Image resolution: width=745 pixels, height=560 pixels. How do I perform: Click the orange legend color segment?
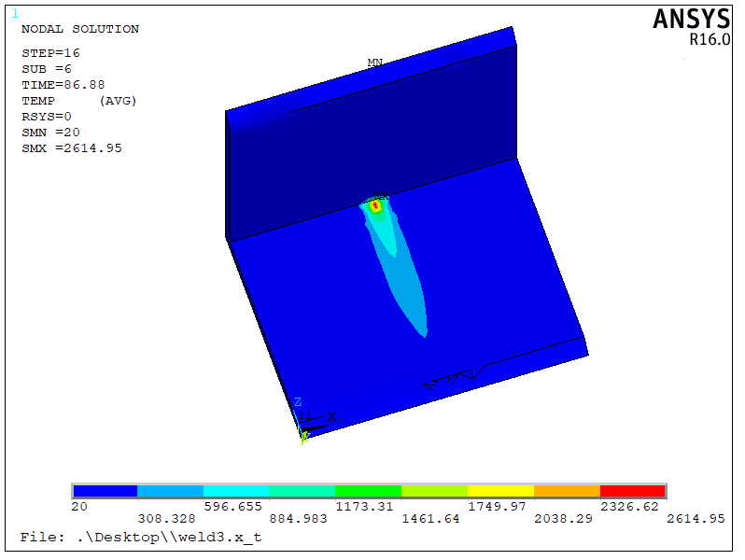tap(567, 491)
